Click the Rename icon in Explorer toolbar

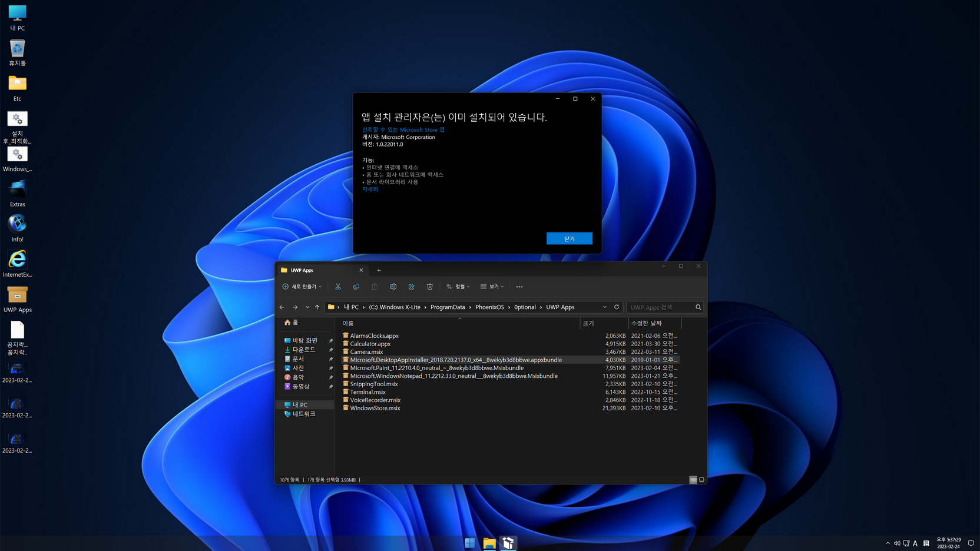pos(393,287)
